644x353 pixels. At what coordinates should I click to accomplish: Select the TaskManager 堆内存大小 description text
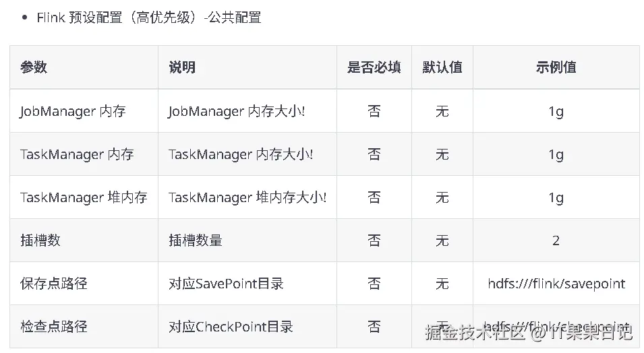click(247, 197)
